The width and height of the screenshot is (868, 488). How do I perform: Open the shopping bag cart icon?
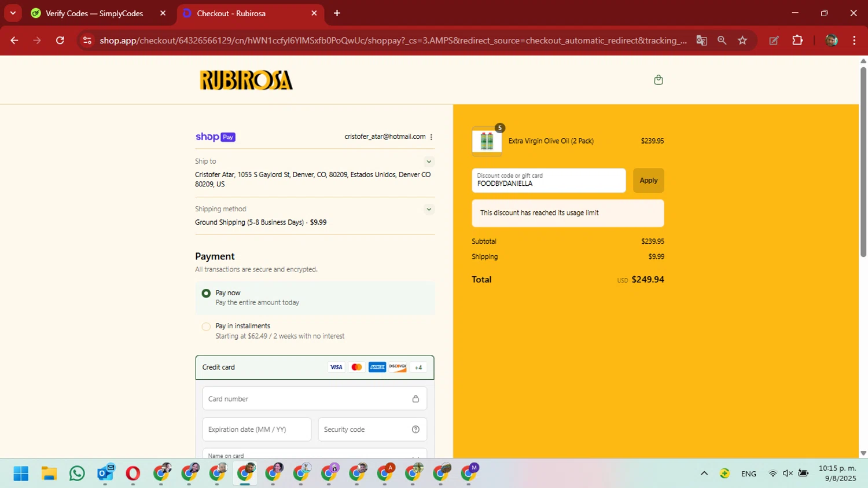tap(658, 80)
